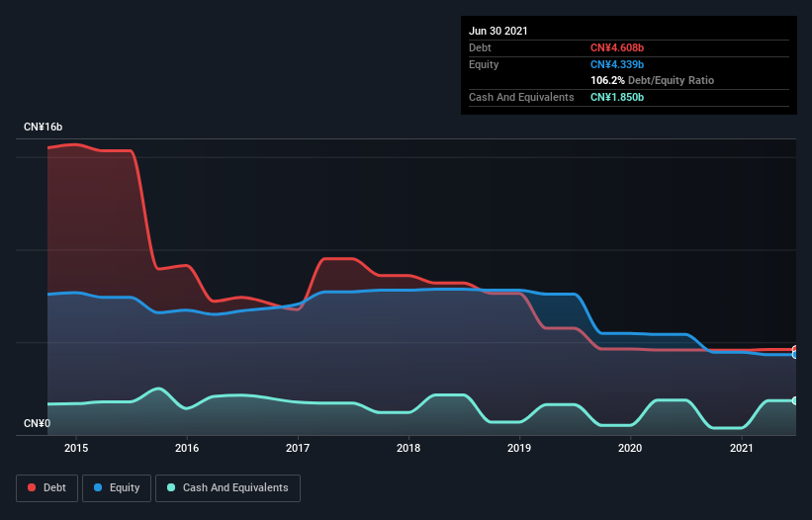
Task: Click the CN¥4.339b equity value
Action: pyautogui.click(x=617, y=64)
